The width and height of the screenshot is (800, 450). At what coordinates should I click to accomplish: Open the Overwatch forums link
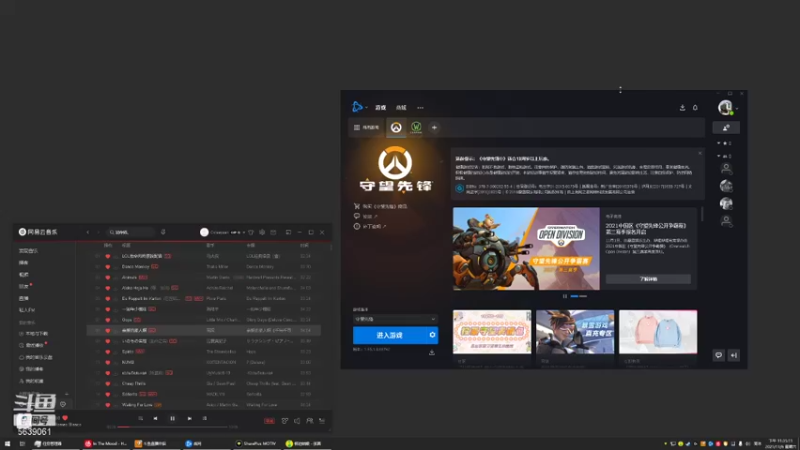pos(366,216)
